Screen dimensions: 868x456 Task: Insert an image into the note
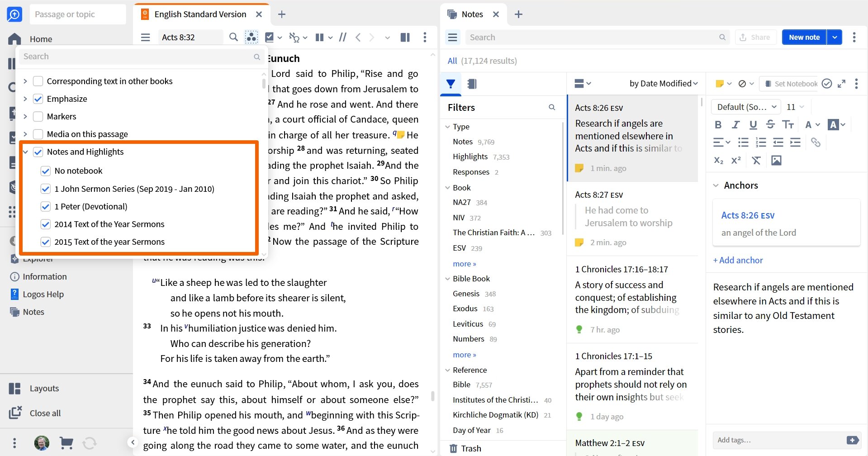pos(777,160)
